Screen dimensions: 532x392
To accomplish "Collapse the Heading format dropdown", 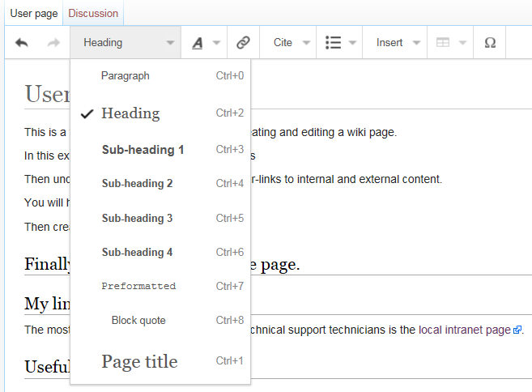I will pyautogui.click(x=126, y=43).
